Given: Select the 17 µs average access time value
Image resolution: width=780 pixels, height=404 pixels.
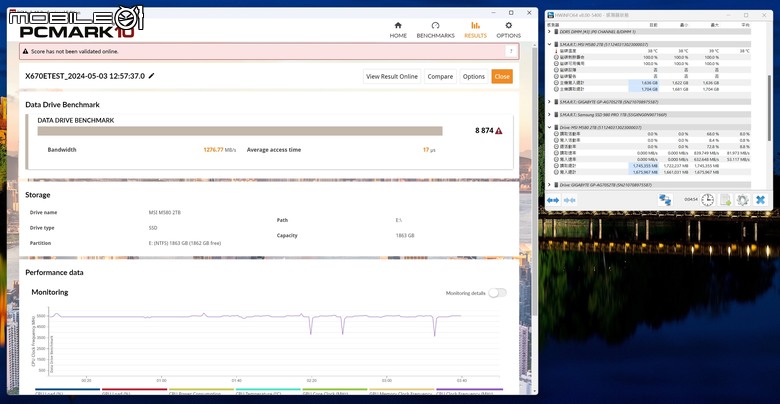Looking at the screenshot, I should pyautogui.click(x=429, y=150).
